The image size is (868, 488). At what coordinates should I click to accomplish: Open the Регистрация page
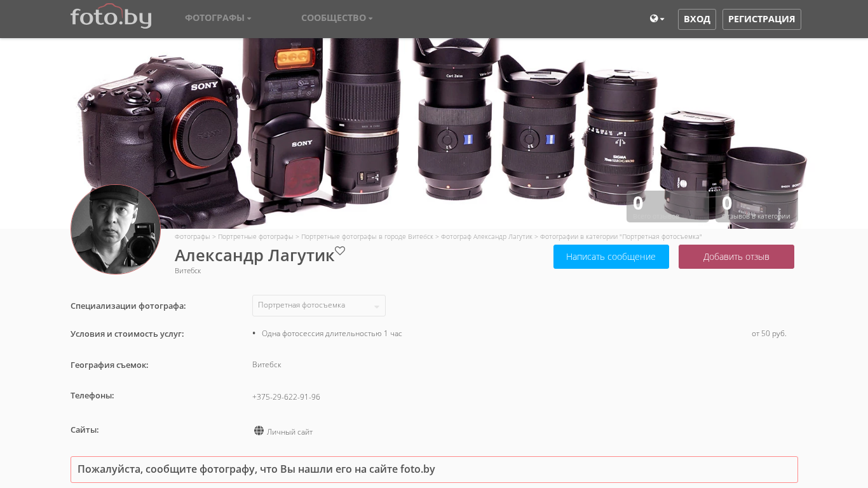click(x=762, y=19)
